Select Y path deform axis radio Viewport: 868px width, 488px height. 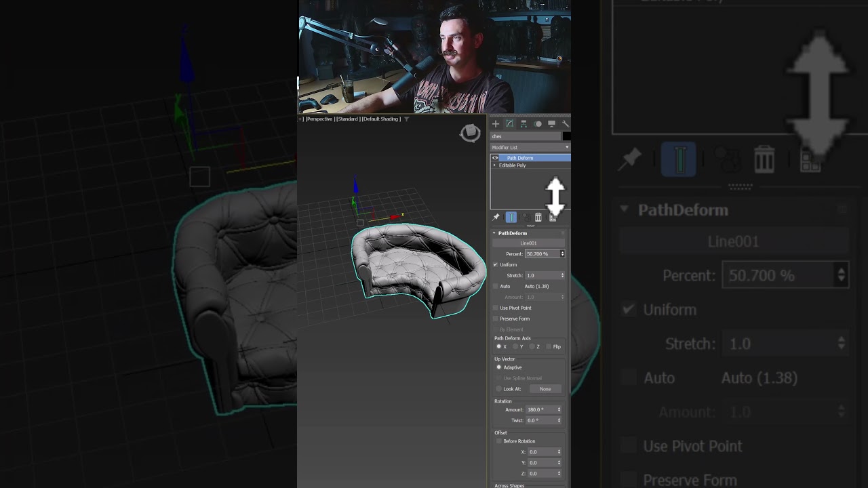[x=516, y=346]
